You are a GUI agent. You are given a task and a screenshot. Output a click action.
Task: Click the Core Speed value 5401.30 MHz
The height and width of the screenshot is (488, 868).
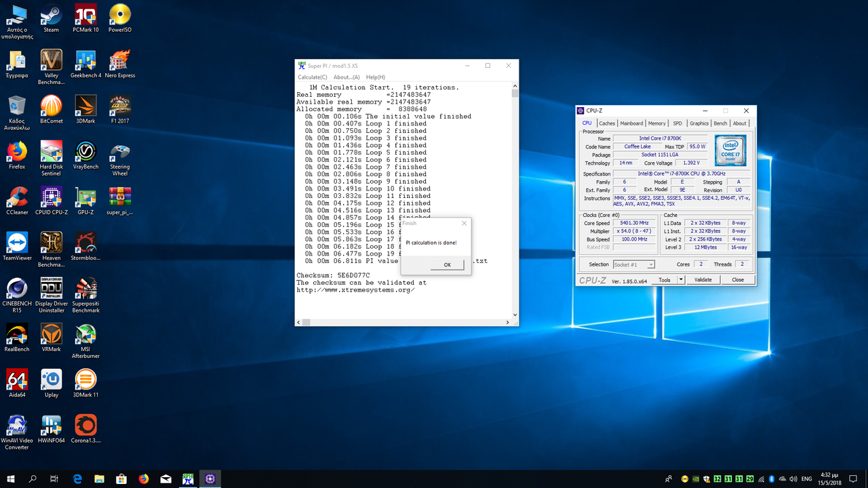[x=635, y=223]
